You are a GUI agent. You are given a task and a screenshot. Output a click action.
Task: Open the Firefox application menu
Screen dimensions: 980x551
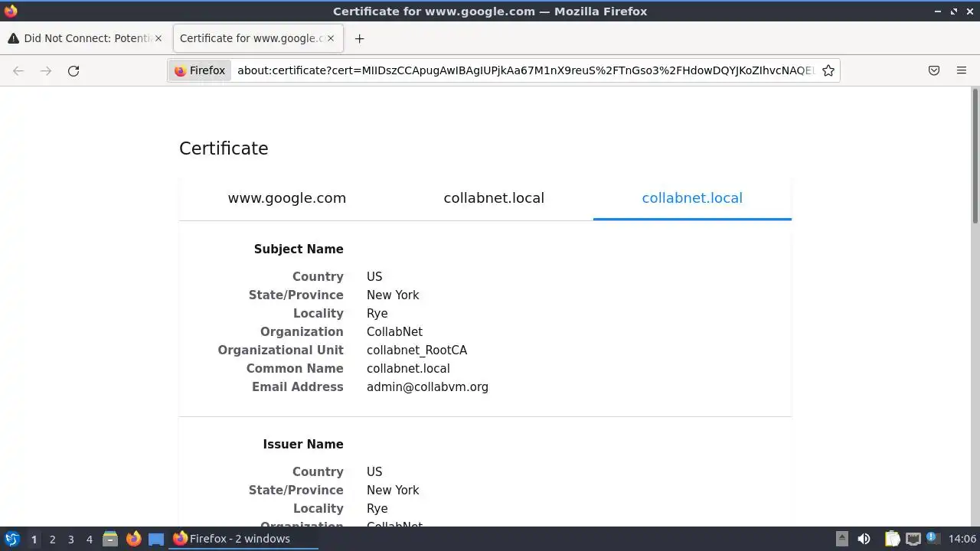[x=962, y=70]
